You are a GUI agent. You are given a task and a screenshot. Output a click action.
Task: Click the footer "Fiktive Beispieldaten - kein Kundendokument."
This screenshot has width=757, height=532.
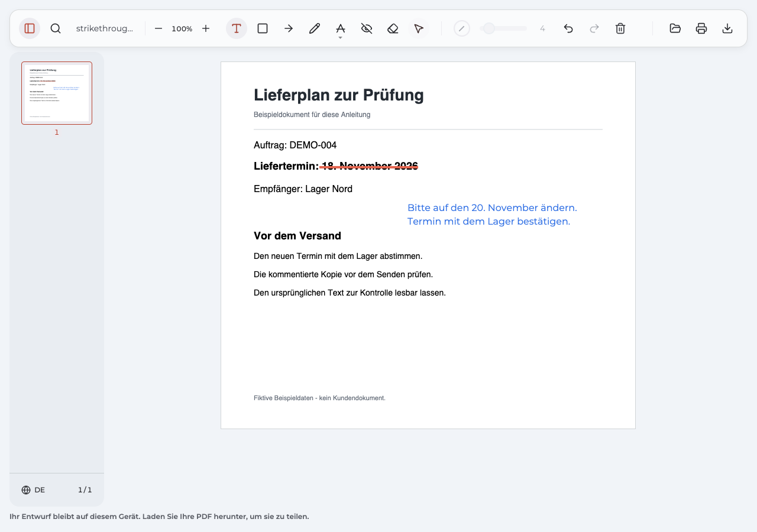click(x=319, y=398)
